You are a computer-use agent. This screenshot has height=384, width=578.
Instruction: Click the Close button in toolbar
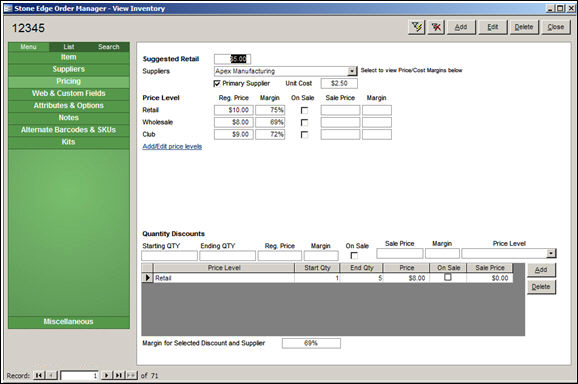click(556, 27)
